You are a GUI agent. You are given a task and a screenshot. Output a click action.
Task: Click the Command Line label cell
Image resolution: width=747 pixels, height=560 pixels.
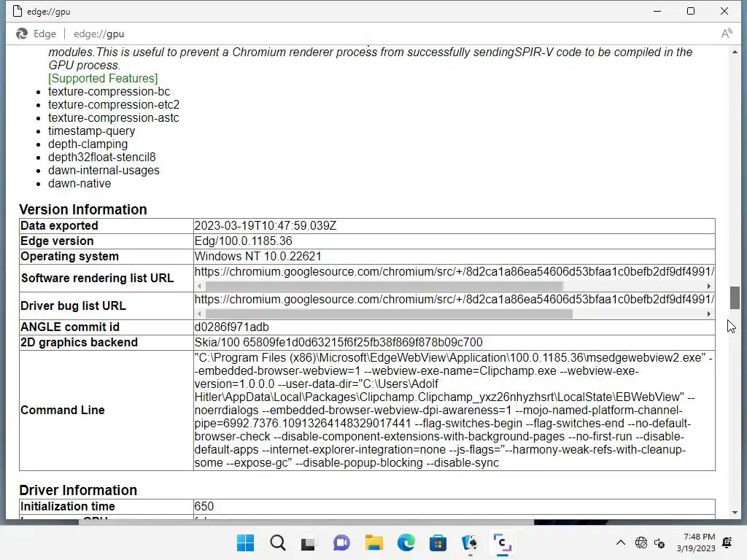pos(107,411)
